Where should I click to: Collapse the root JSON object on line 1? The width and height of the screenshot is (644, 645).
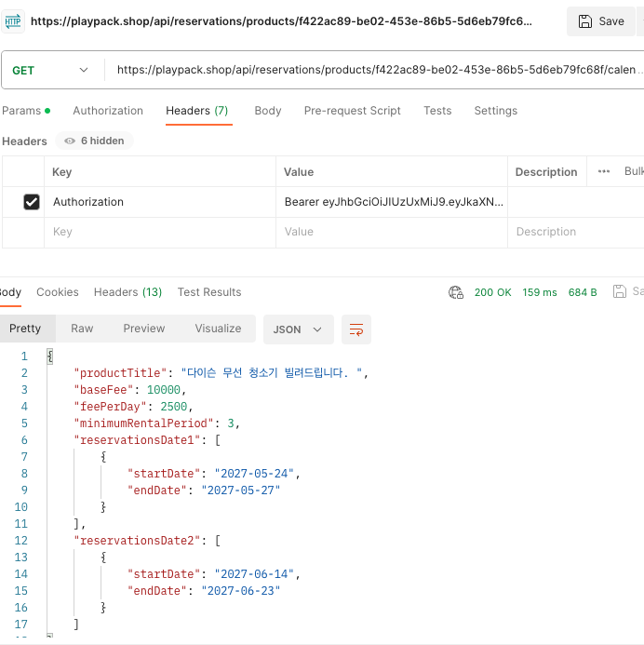(x=49, y=356)
